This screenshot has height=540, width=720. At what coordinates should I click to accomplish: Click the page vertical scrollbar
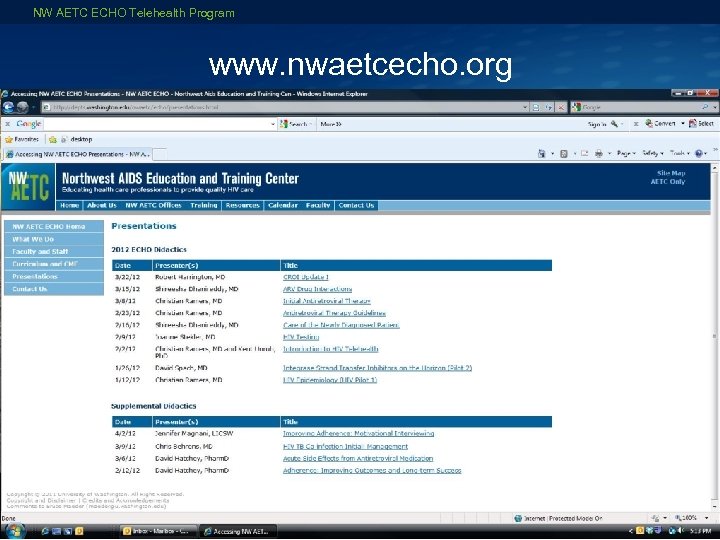pyautogui.click(x=715, y=336)
